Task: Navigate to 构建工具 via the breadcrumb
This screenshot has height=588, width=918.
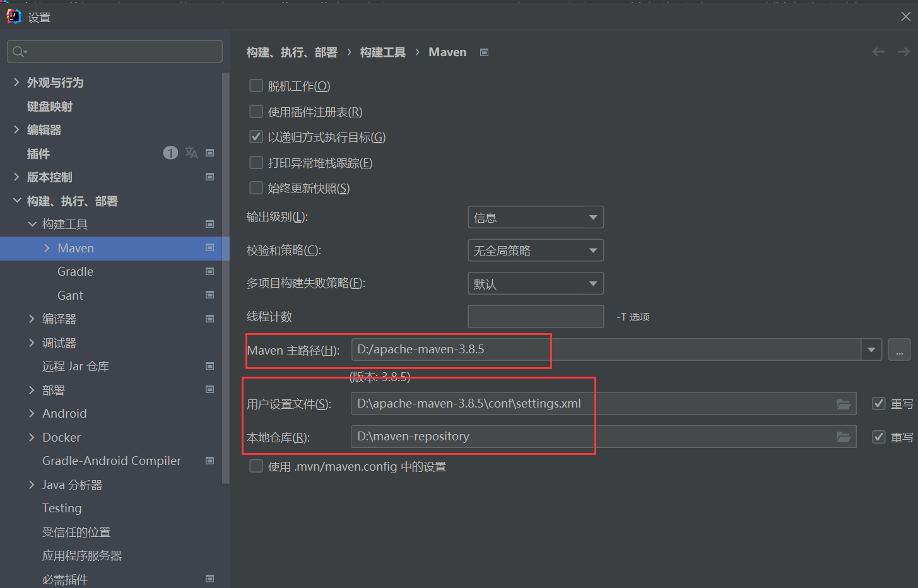Action: 382,52
